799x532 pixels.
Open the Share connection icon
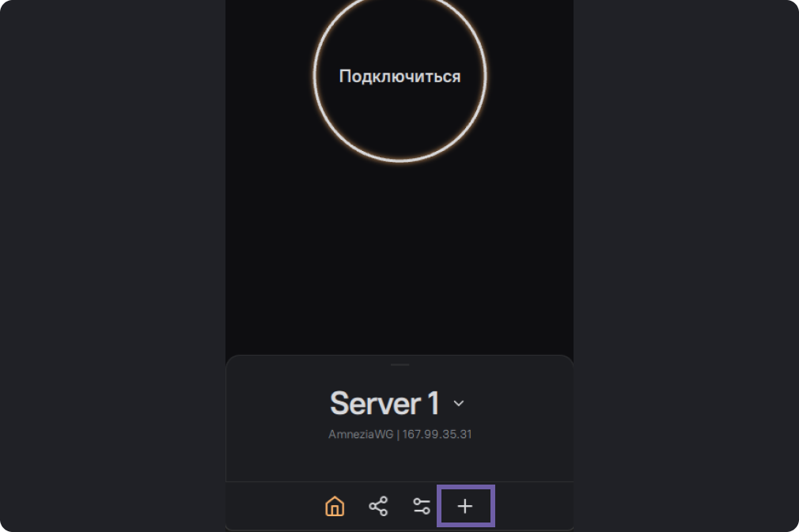tap(378, 506)
